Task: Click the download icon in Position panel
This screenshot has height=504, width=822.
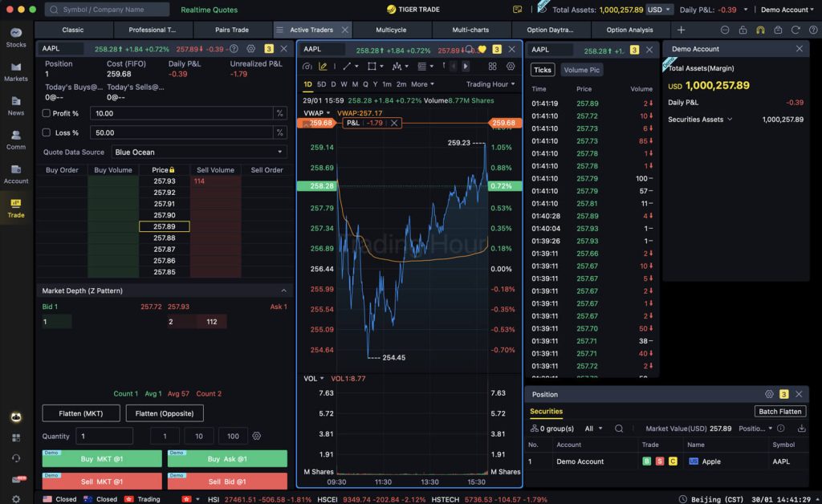Action: point(801,429)
